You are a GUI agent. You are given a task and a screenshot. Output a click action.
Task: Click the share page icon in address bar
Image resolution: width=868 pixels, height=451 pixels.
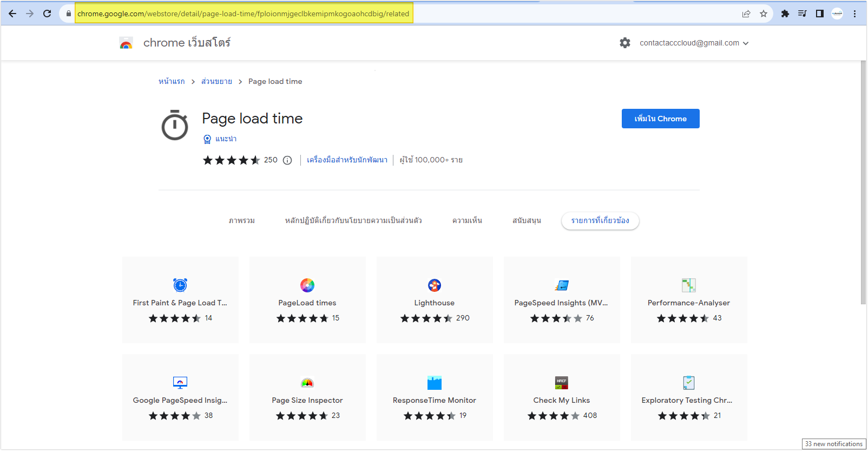(x=746, y=14)
